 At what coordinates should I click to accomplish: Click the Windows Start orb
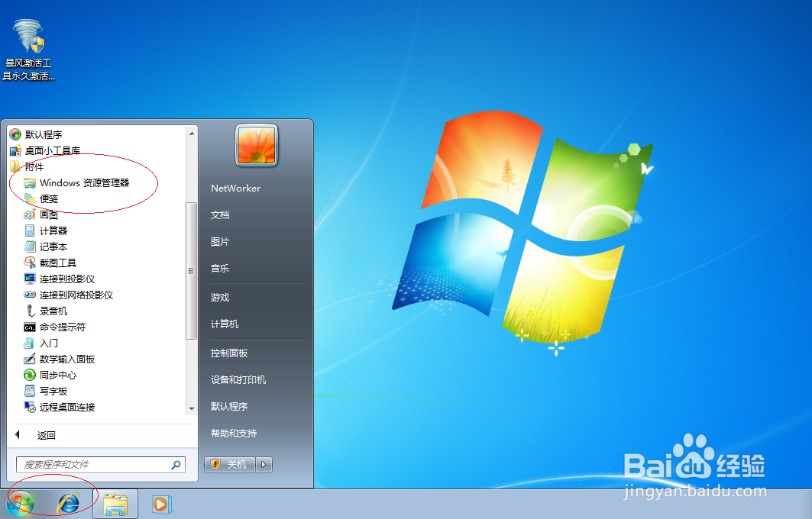[x=20, y=504]
